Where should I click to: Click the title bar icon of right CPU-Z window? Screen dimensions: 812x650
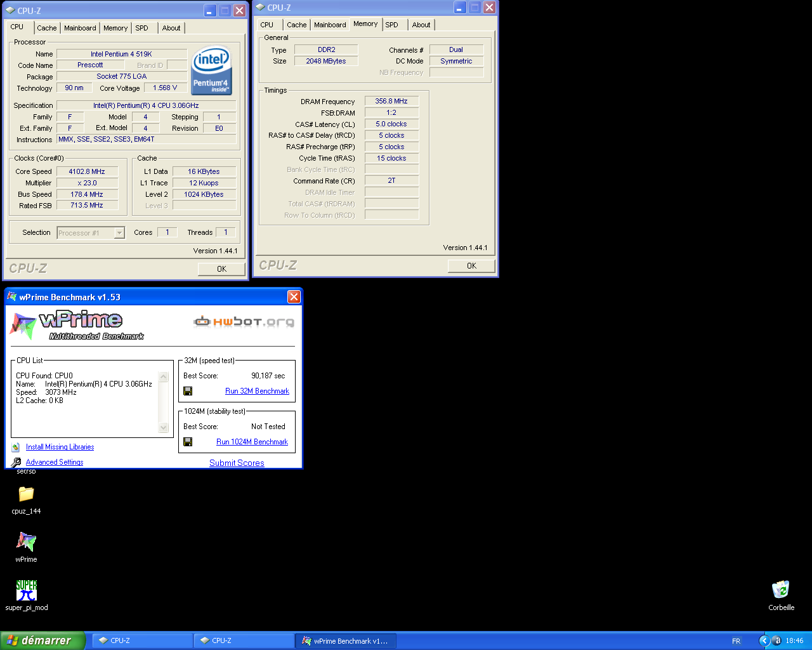260,8
